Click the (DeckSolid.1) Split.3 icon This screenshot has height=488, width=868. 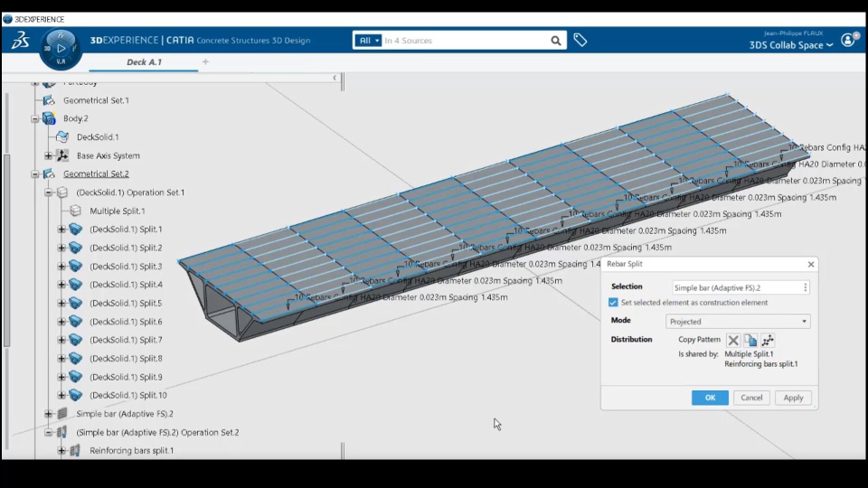[75, 266]
